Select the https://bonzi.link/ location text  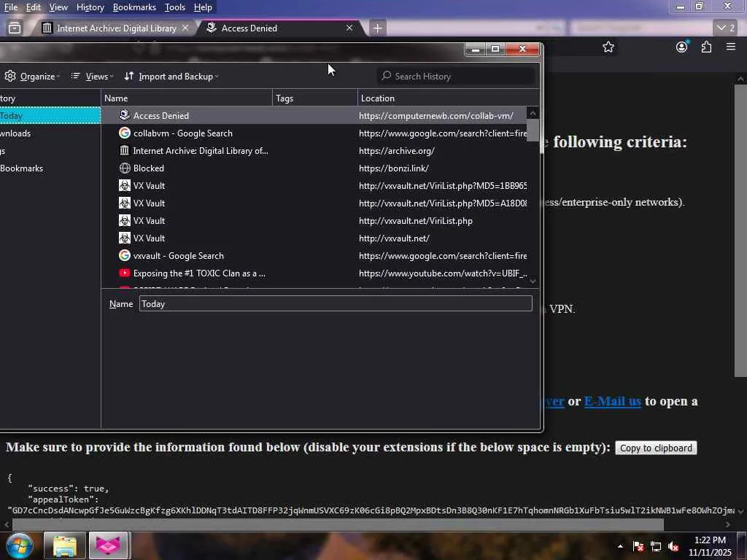click(393, 168)
